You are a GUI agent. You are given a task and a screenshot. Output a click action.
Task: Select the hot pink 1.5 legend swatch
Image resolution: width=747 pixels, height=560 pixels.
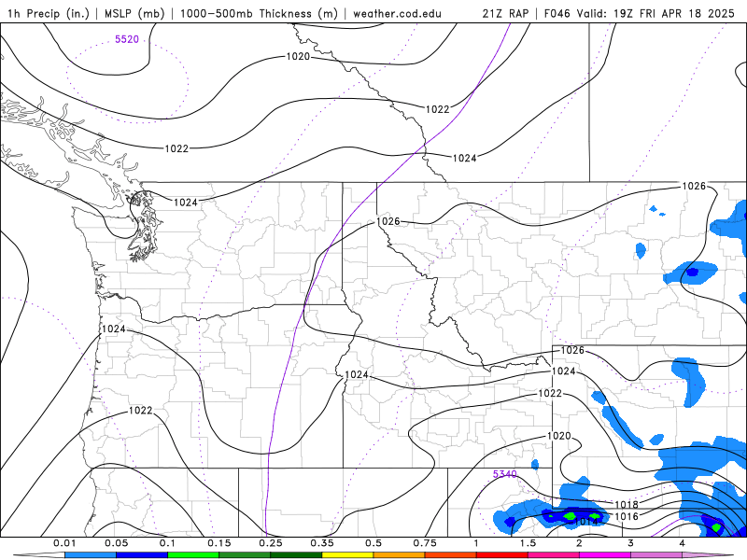point(554,555)
